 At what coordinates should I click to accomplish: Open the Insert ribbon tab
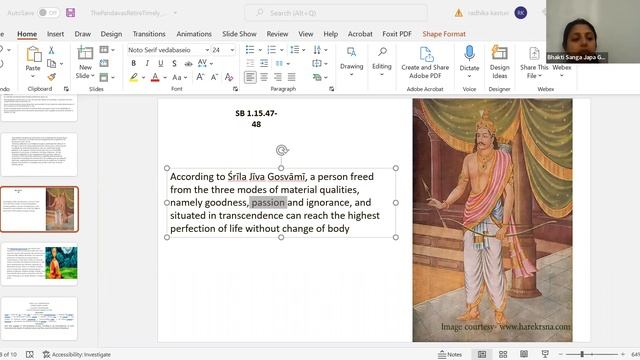click(x=56, y=34)
